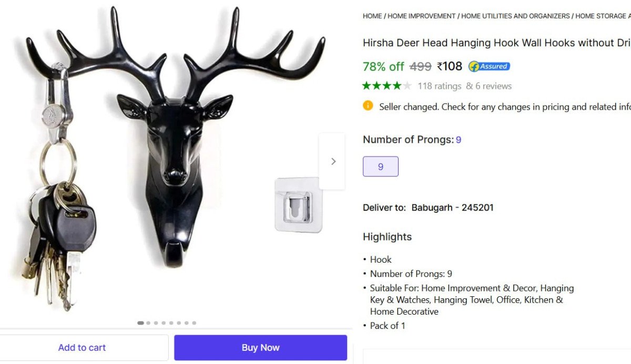Click the orange seller-changed info icon
The width and height of the screenshot is (631, 364).
coord(368,106)
